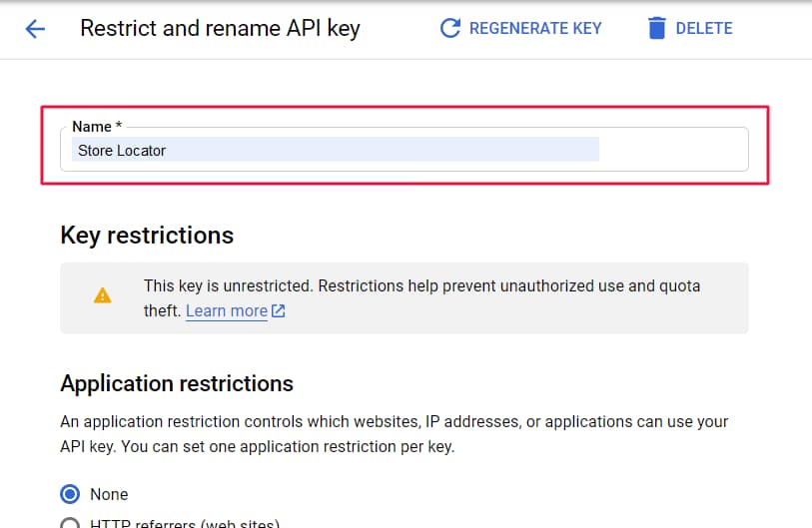Screen dimensions: 812x528
Task: Click the "None" option label
Action: (x=109, y=494)
